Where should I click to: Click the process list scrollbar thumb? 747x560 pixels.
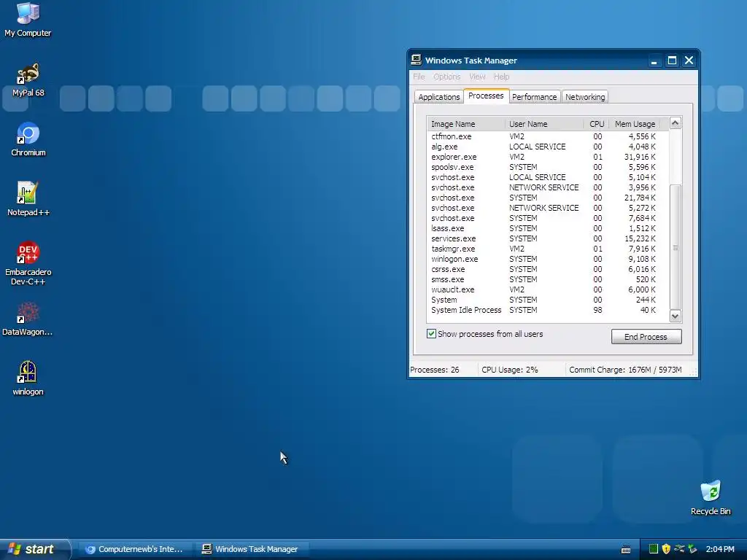coord(675,247)
